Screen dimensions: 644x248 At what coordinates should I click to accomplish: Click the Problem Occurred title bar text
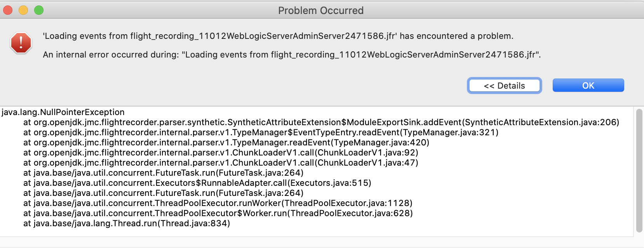point(321,10)
